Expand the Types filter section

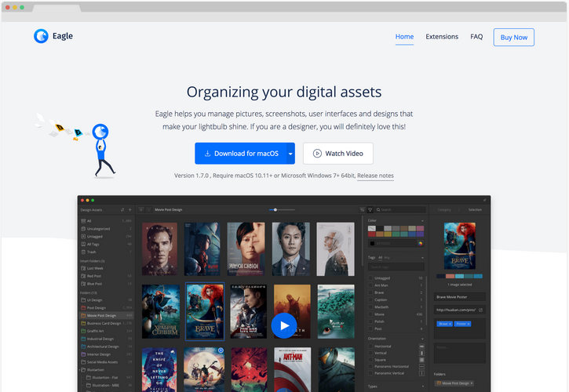422,387
